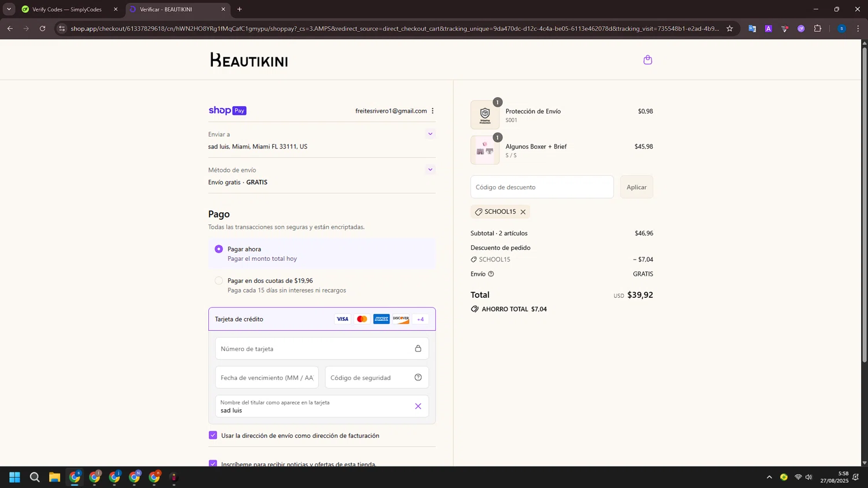Viewport: 868px width, 488px height.
Task: Open the Chrome three-dot menu
Action: [858, 28]
